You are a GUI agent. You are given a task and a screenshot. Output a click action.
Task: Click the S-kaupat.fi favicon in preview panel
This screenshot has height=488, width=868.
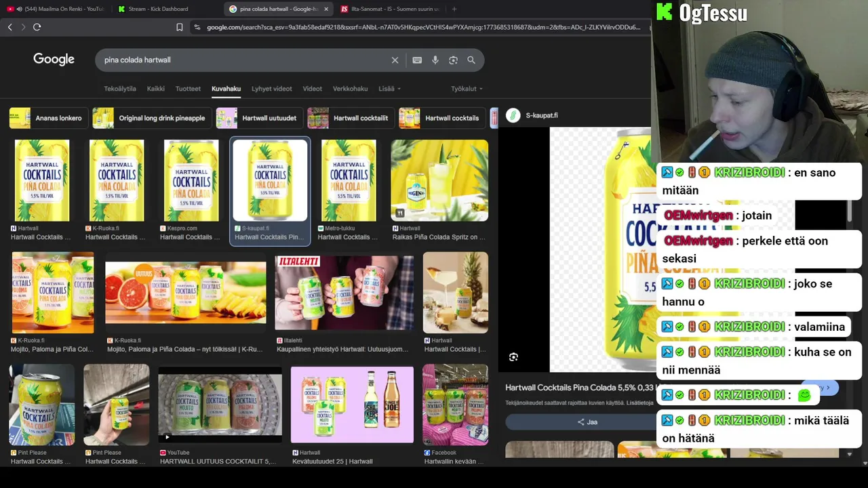tap(513, 115)
